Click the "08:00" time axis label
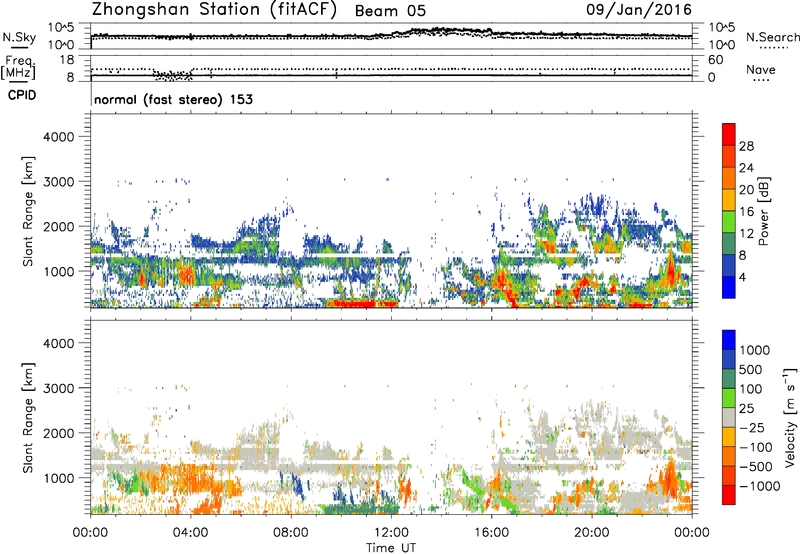The height and width of the screenshot is (554, 800). coord(291,533)
